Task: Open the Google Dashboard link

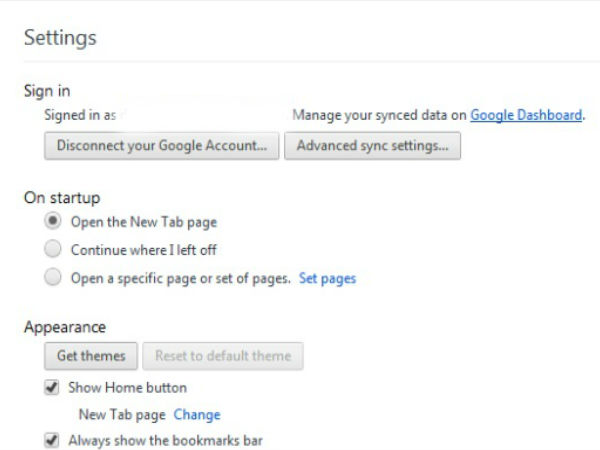Action: pos(526,115)
